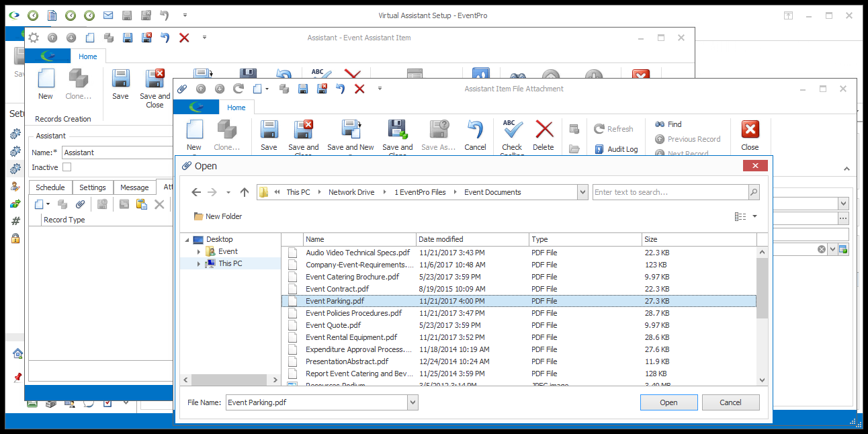868x434 pixels.
Task: Collapse the Desktop tree node
Action: 186,239
